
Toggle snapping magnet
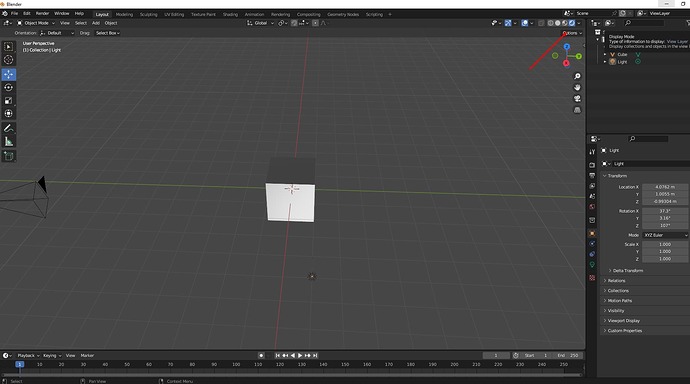coord(294,23)
